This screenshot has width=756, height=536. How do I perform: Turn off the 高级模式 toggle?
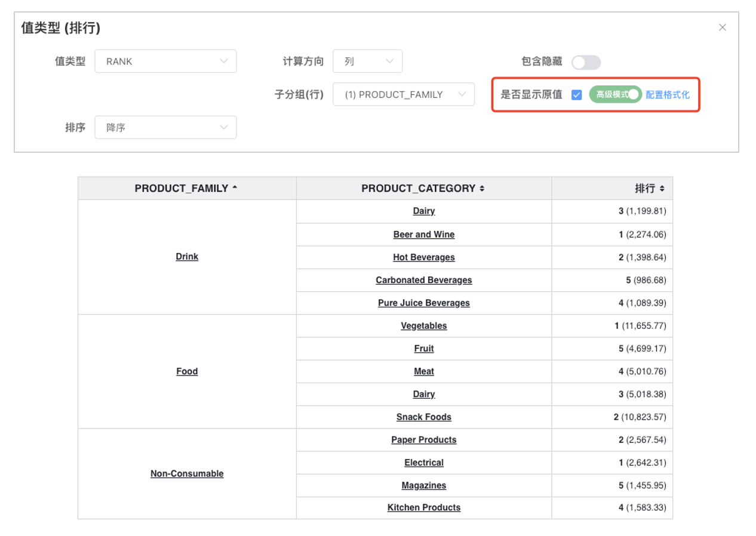click(x=615, y=94)
